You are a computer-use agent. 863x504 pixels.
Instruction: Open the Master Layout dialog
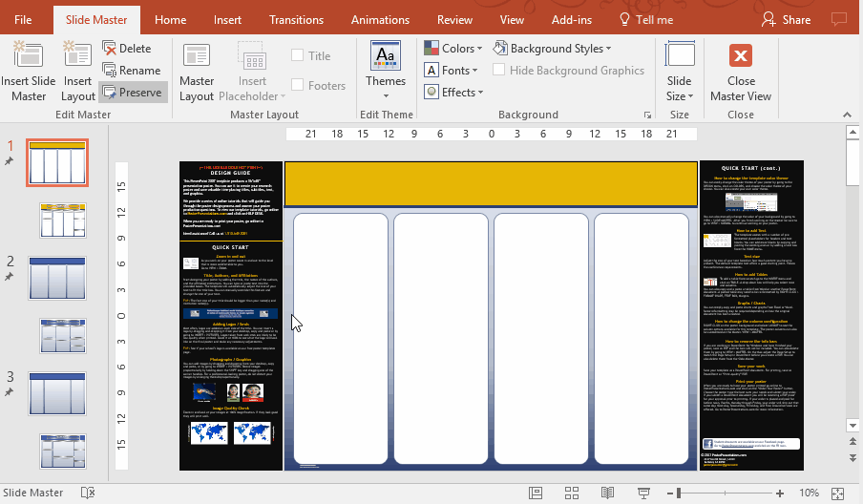(x=197, y=72)
